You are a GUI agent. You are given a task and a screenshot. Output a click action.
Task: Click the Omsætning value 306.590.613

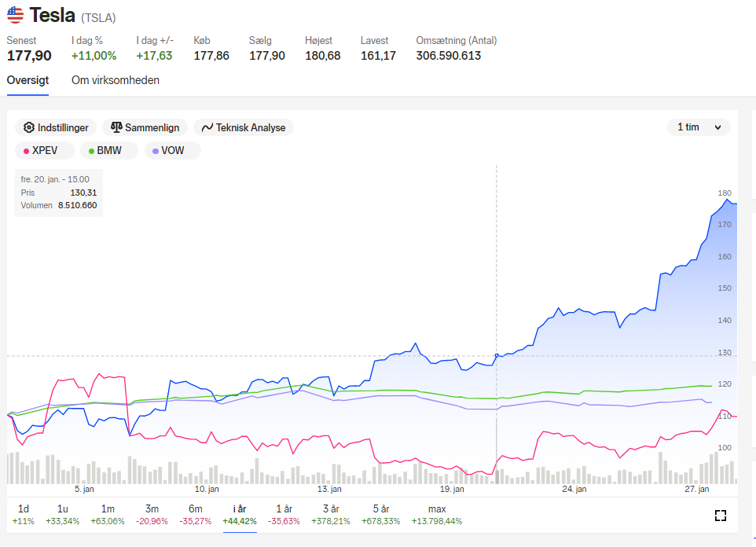coord(449,56)
